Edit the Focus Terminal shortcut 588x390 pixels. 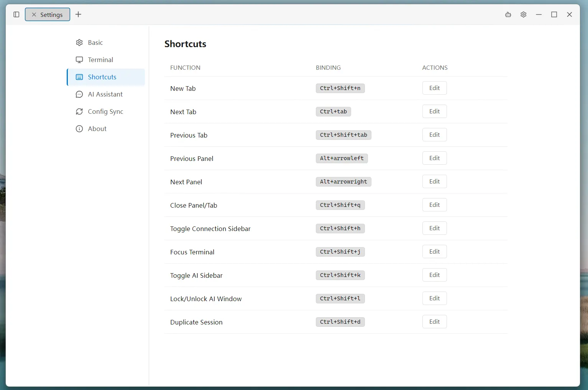click(x=435, y=252)
